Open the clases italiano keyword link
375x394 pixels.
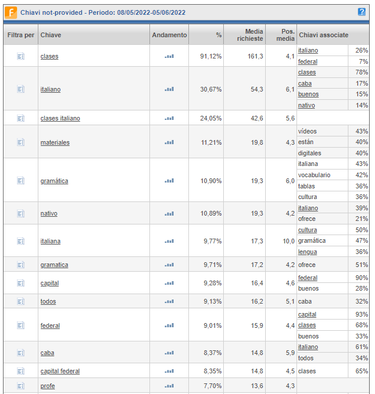pyautogui.click(x=60, y=118)
